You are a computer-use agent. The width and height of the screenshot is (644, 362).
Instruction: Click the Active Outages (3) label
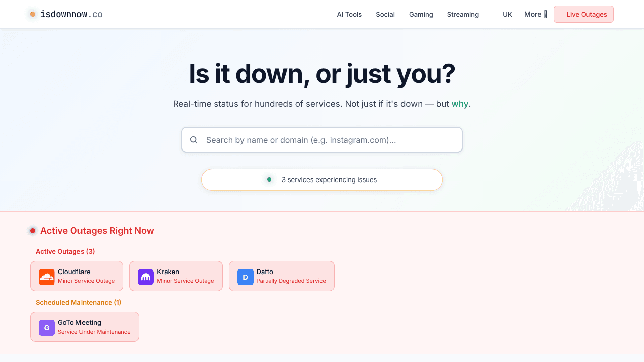coord(65,251)
